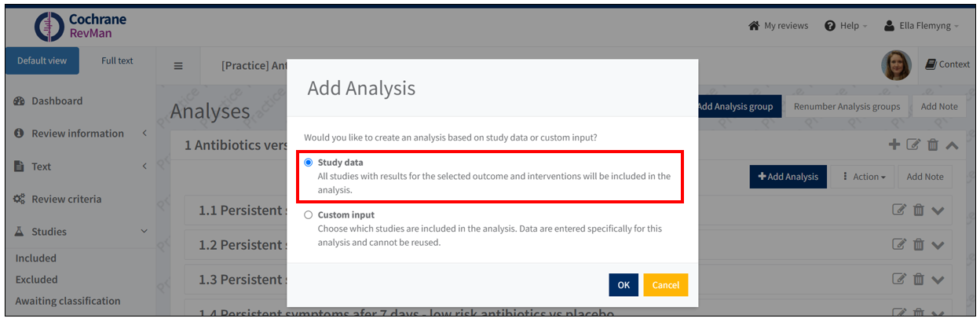Click the Cochrane RevMan logo
980x322 pixels.
coord(82,27)
